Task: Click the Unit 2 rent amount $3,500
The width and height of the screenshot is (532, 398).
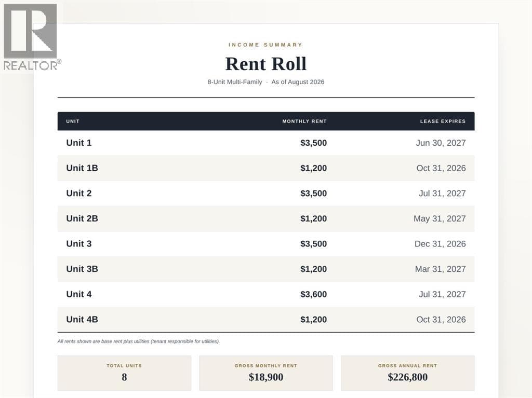Action: tap(313, 193)
